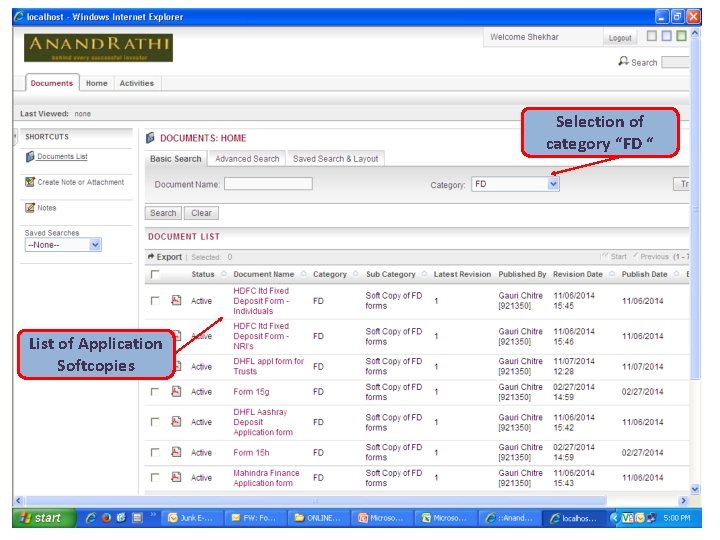Open the ONLINE folder taskbar item

point(319,518)
